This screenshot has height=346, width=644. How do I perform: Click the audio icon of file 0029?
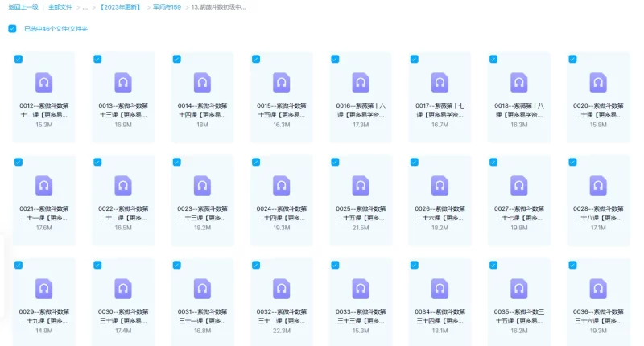44,288
